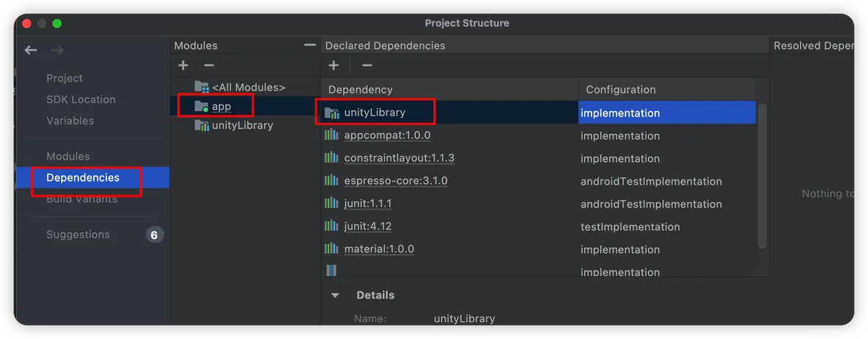Click the Suggestions count badge 6

pyautogui.click(x=155, y=235)
